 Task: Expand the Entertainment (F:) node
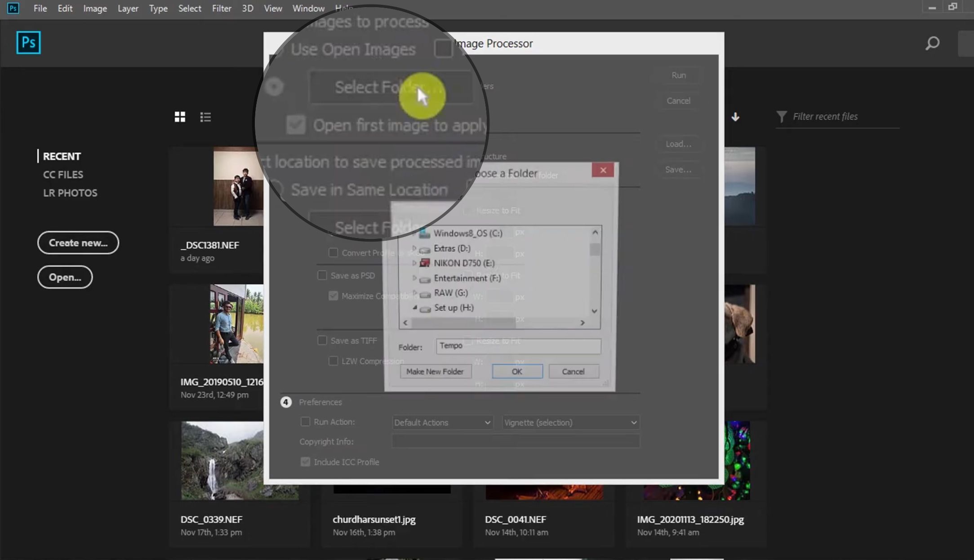(x=414, y=278)
